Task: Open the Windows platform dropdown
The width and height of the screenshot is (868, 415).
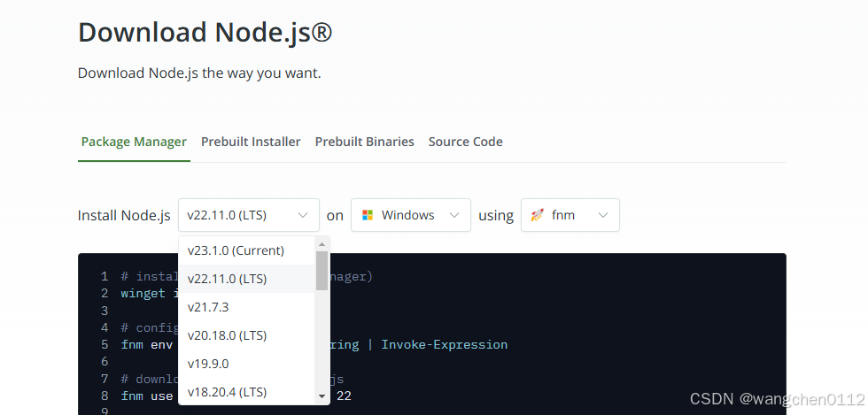Action: click(x=411, y=215)
